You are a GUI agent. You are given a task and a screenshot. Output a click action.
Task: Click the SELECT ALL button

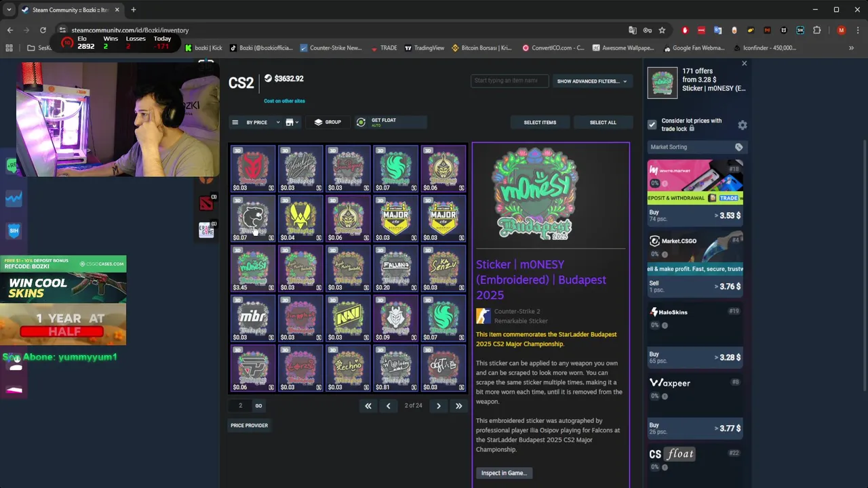coord(603,123)
